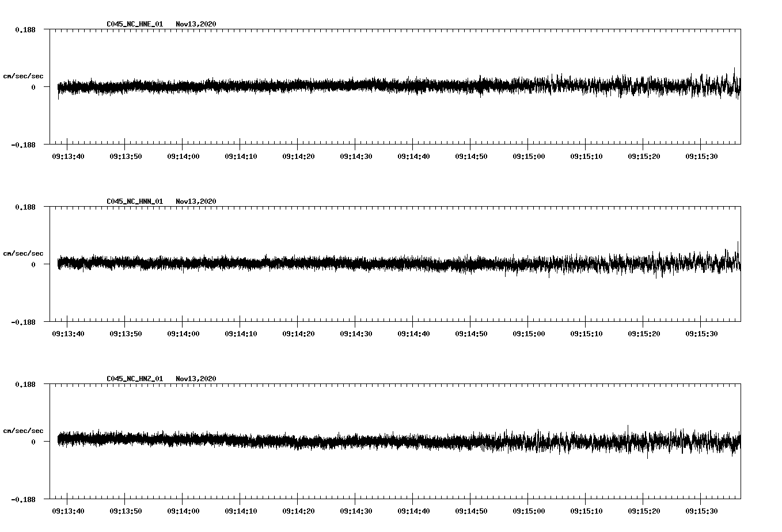This screenshot has width=782, height=532.
Task: Click the Nov13,2020 date label on HNZ plot
Action: [x=195, y=379]
